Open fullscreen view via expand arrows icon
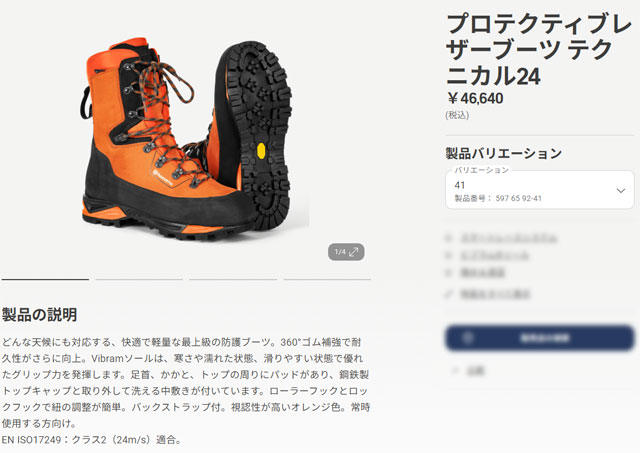 [x=353, y=252]
